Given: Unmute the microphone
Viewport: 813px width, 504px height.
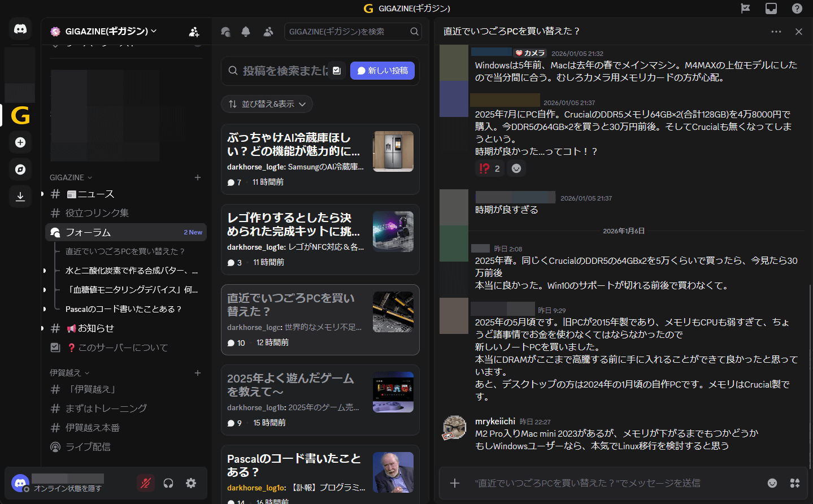Looking at the screenshot, I should 145,483.
